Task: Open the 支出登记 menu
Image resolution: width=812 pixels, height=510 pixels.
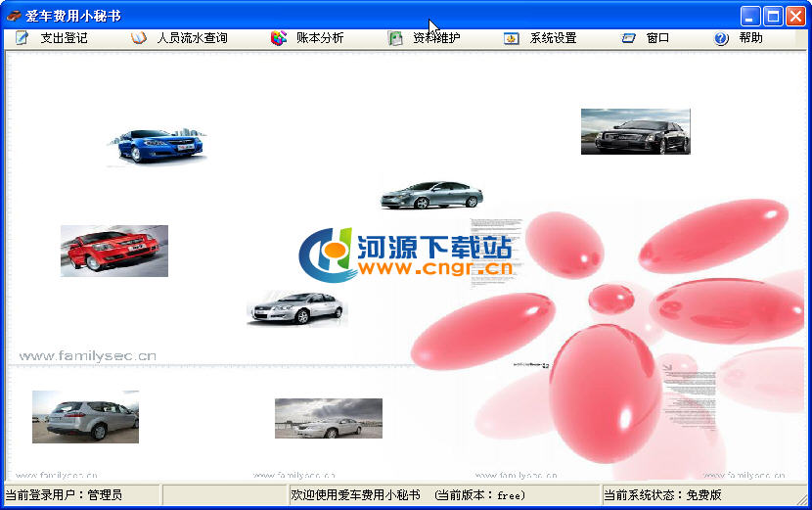Action: click(64, 38)
